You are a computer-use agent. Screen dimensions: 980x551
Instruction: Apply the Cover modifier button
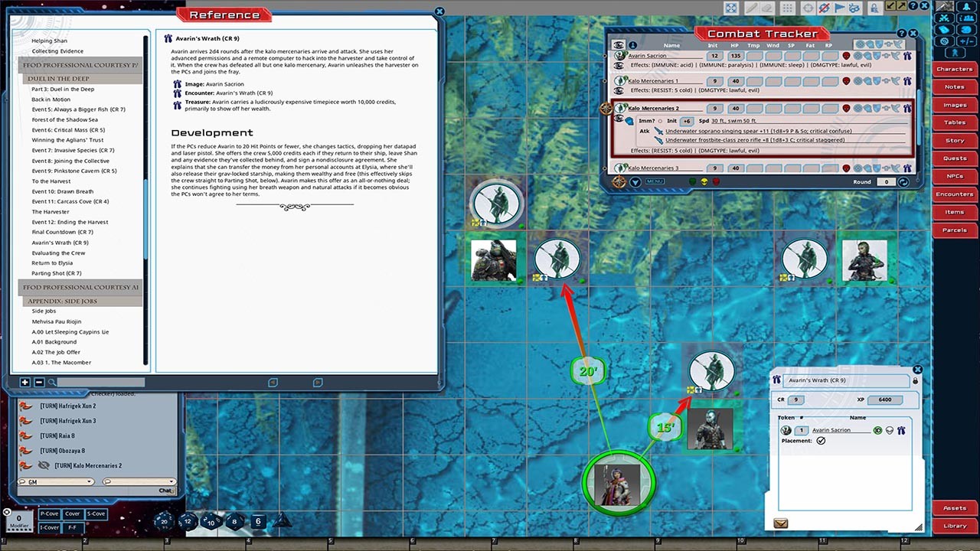[72, 514]
